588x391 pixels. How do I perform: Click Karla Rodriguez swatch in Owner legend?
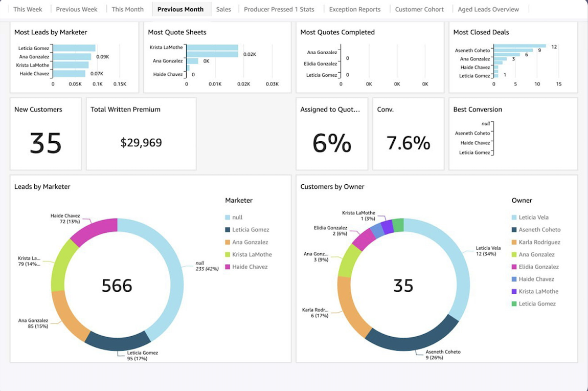[x=514, y=242]
